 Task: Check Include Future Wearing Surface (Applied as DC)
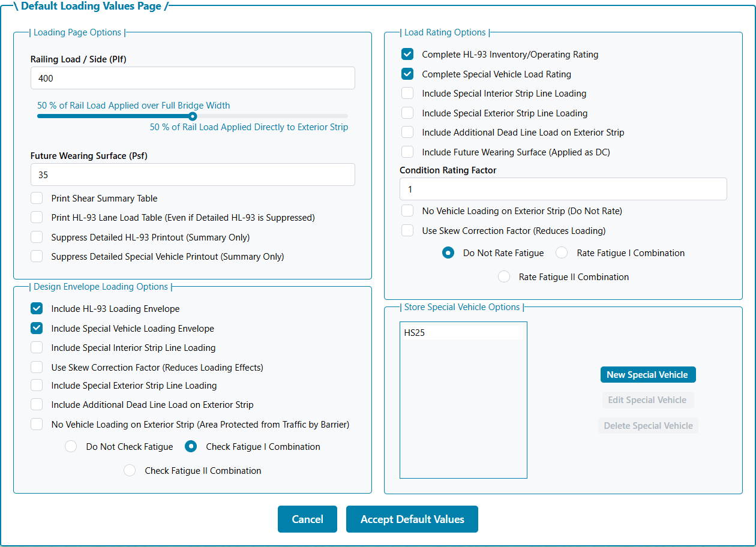(x=407, y=152)
